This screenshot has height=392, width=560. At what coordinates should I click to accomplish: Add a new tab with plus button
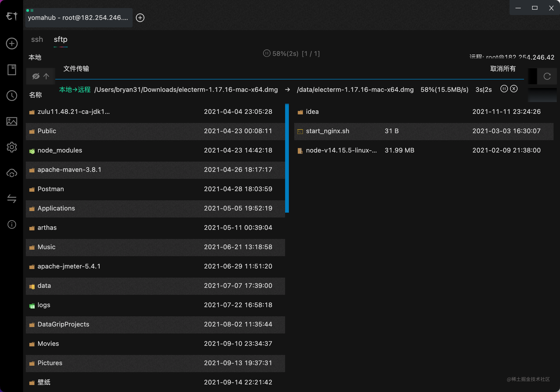click(140, 18)
